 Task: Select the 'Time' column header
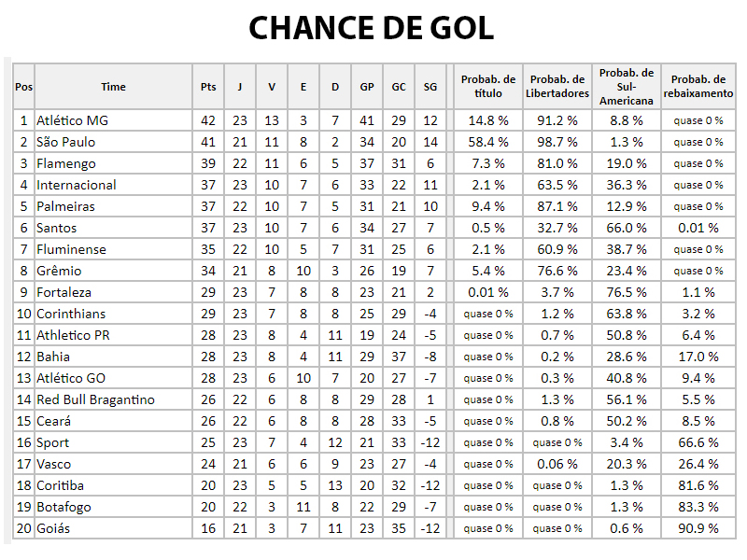pyautogui.click(x=113, y=87)
